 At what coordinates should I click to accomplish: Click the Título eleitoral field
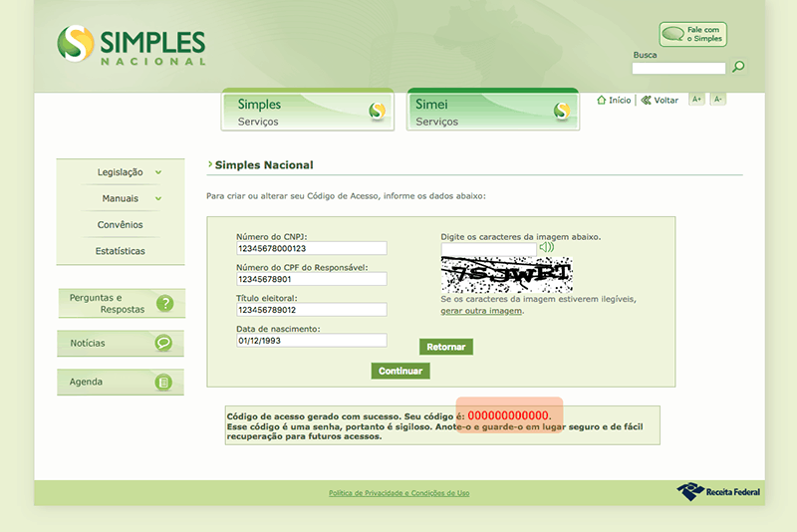[312, 310]
